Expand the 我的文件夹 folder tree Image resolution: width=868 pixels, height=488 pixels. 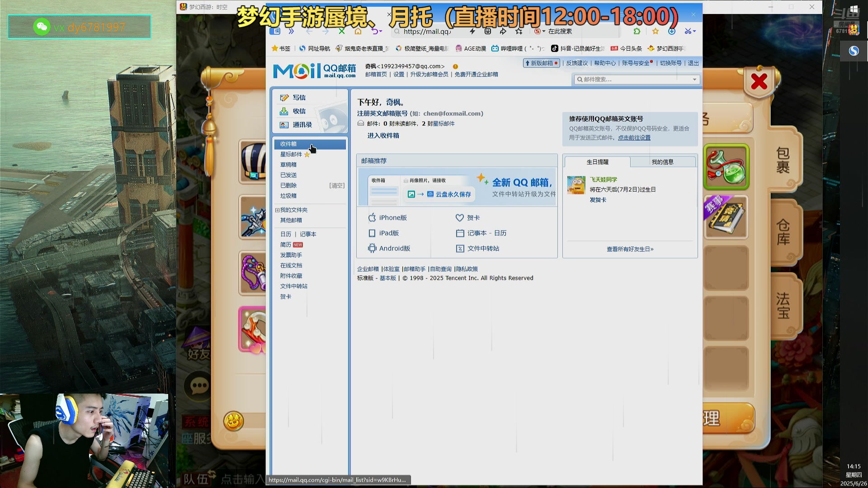click(277, 210)
